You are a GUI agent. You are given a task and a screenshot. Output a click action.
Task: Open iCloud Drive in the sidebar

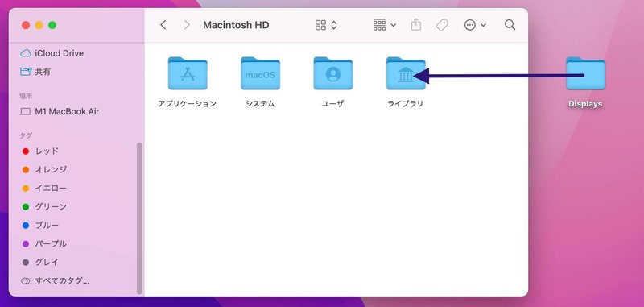(x=52, y=53)
